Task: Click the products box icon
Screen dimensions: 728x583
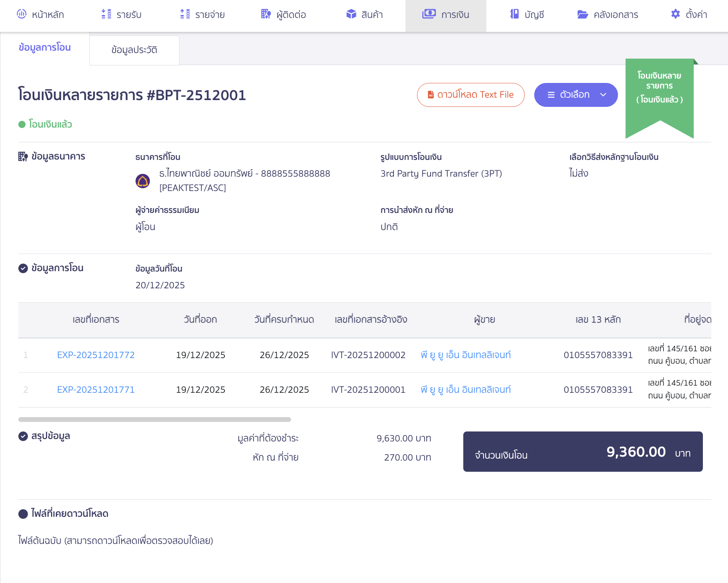Action: click(351, 14)
